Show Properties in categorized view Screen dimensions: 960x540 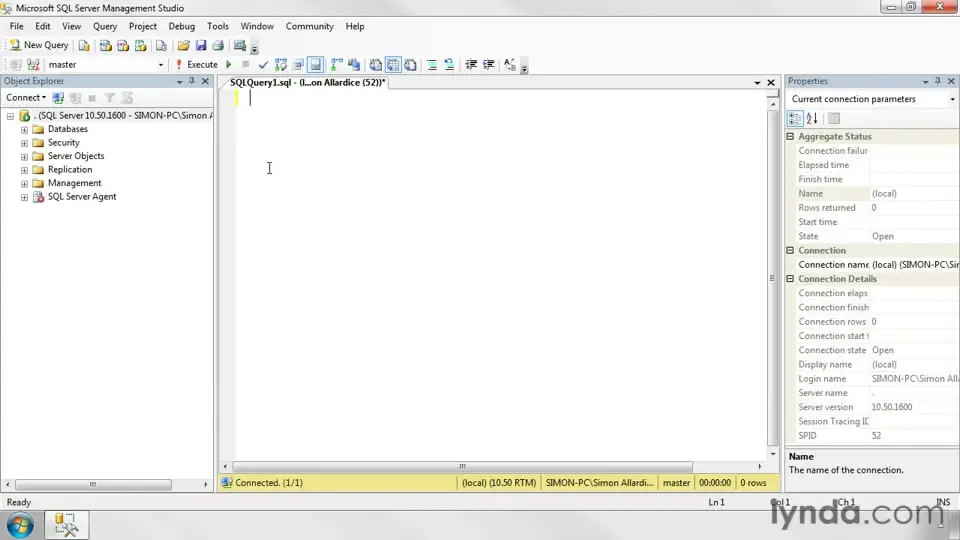795,119
